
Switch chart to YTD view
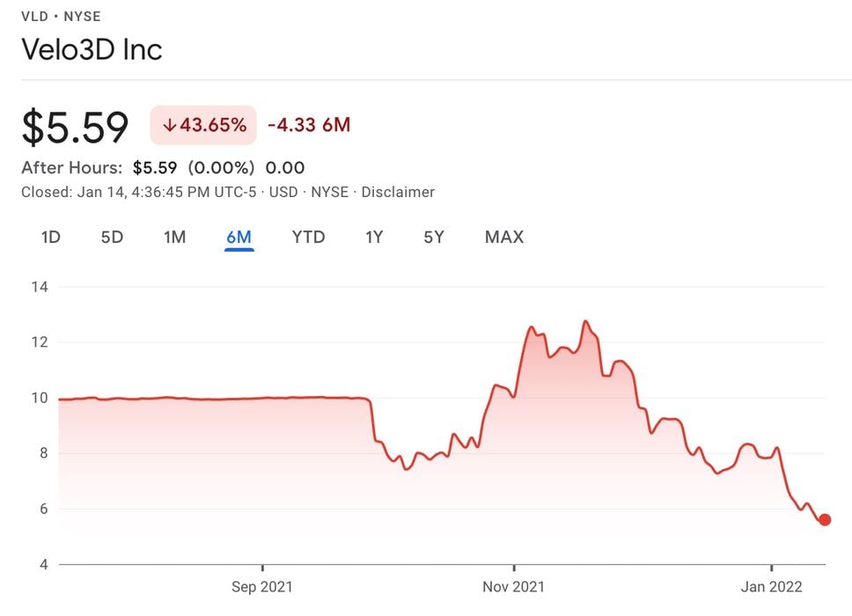[308, 237]
